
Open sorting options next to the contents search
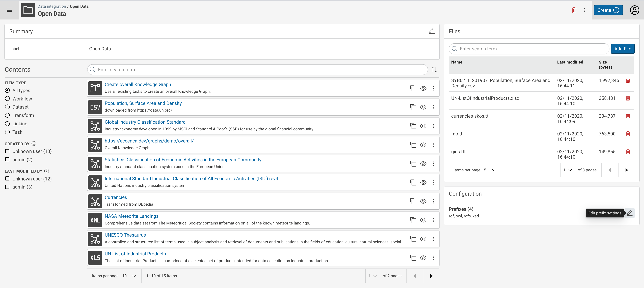434,69
